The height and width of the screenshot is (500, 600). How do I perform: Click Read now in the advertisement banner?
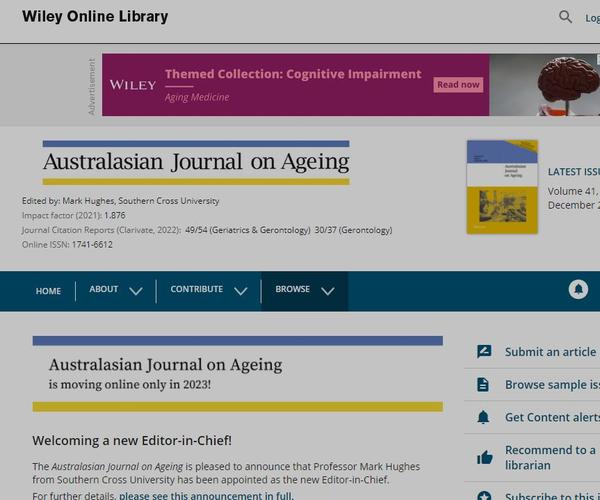click(x=458, y=85)
